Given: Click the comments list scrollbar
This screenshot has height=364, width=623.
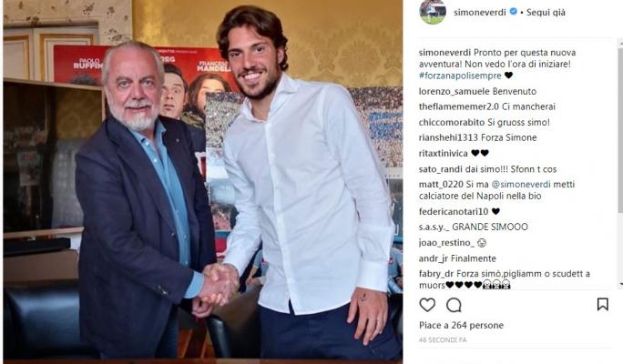Looking at the screenshot, I should pos(620,127).
